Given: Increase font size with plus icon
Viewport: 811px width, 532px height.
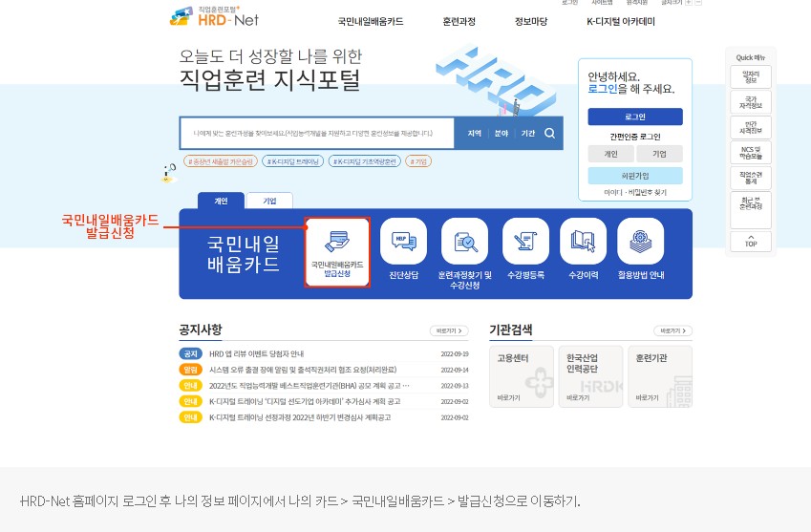Looking at the screenshot, I should tap(689, 3).
